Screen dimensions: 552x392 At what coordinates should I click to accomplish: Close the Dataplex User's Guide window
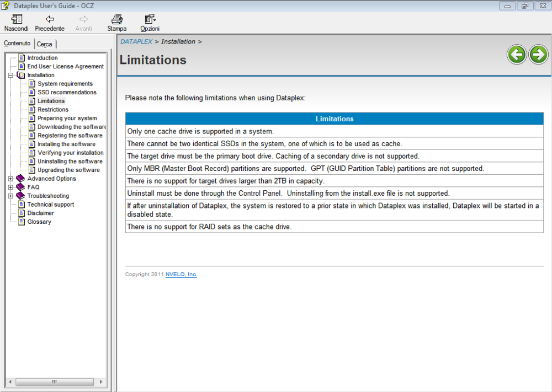point(543,6)
